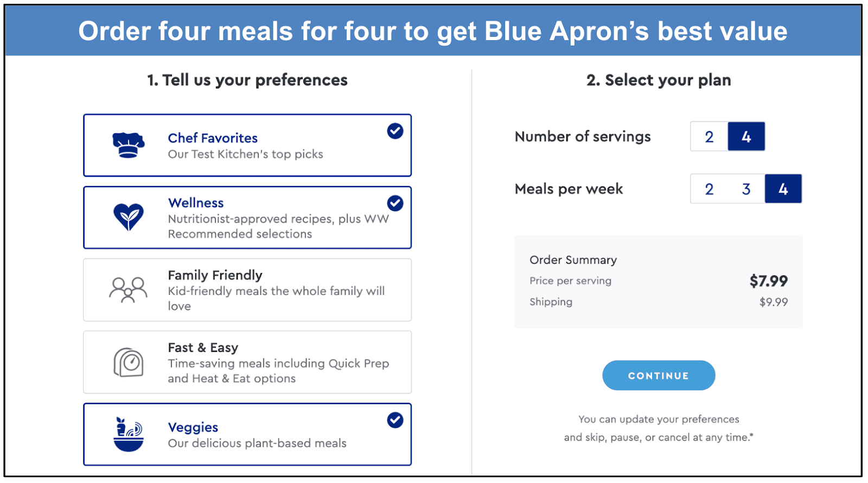Click the $7.99 price per serving
Viewport: 868px width, 483px height.
click(769, 281)
